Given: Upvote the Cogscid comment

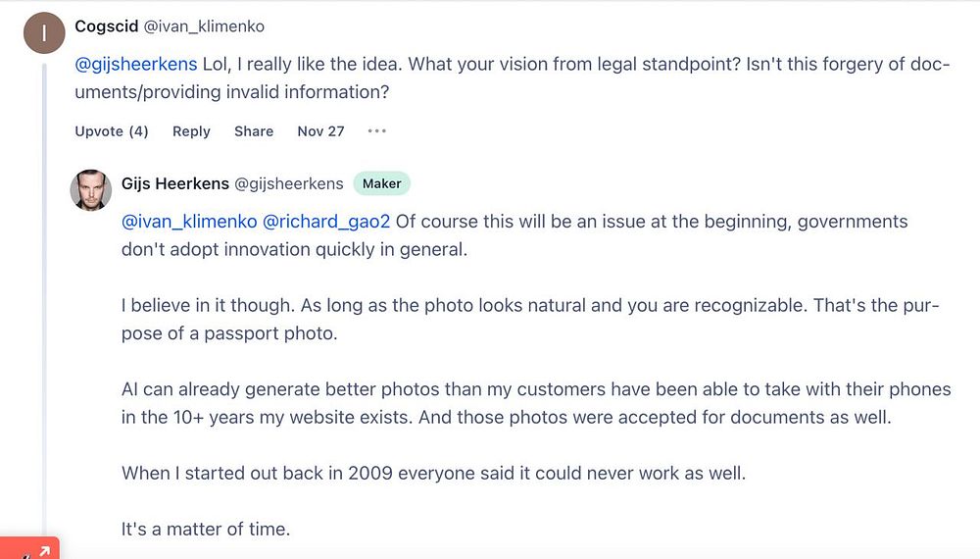Looking at the screenshot, I should tap(112, 131).
